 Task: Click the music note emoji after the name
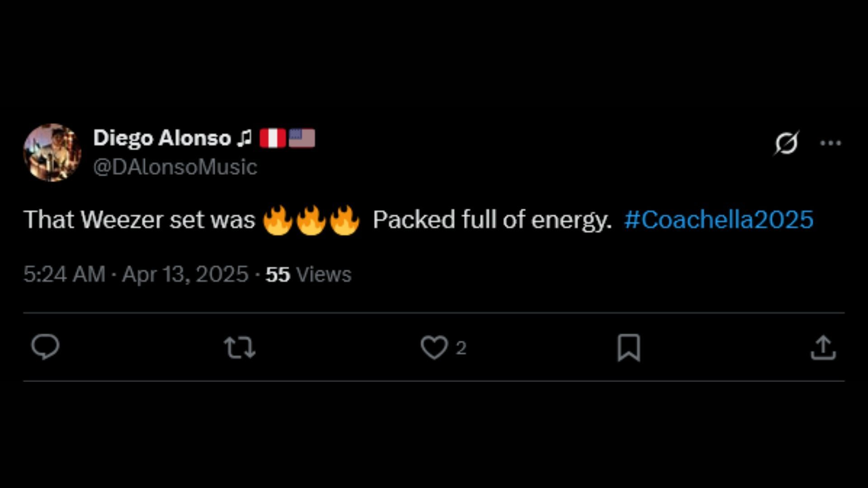point(245,138)
